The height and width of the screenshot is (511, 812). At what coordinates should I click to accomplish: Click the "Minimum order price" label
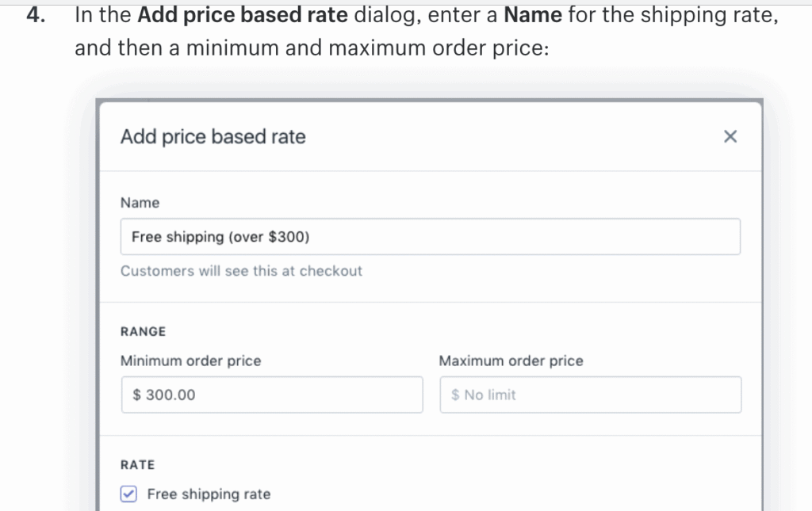[190, 361]
